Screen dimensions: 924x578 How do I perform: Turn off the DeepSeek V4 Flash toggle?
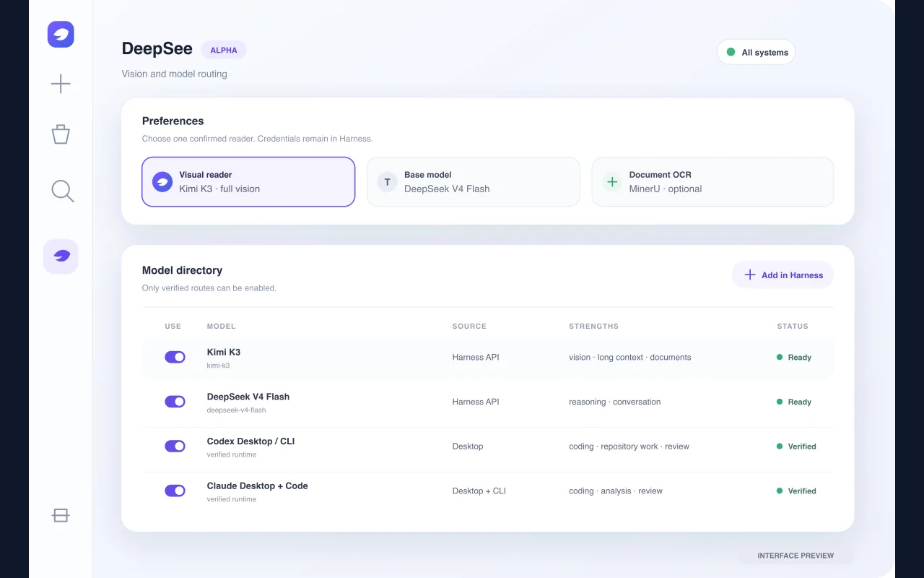[175, 402]
